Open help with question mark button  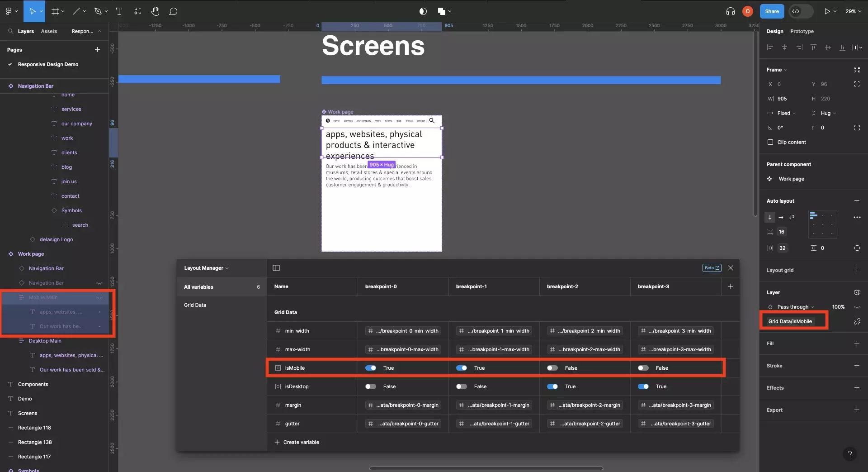[850, 454]
